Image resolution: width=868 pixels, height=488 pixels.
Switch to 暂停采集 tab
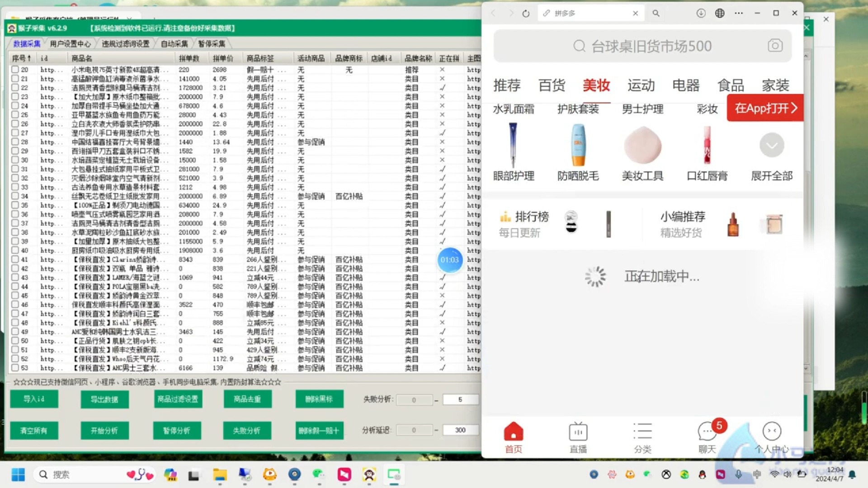click(x=212, y=44)
